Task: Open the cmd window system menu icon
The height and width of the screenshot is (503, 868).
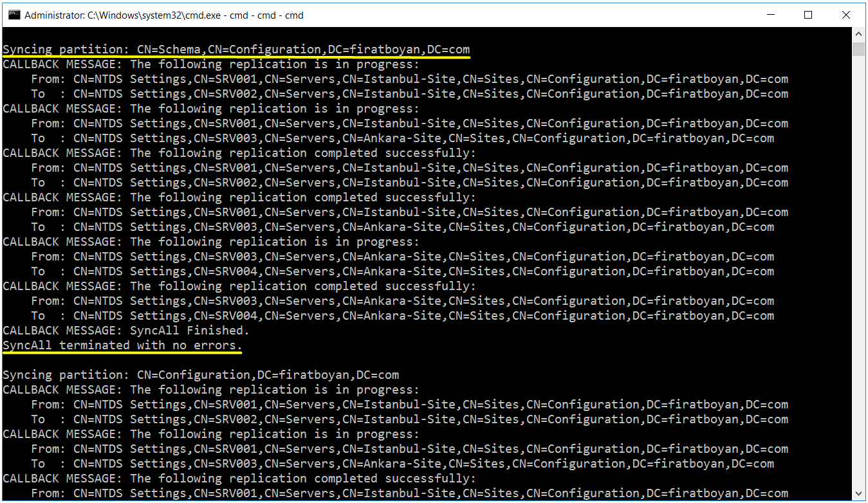Action: click(x=13, y=15)
